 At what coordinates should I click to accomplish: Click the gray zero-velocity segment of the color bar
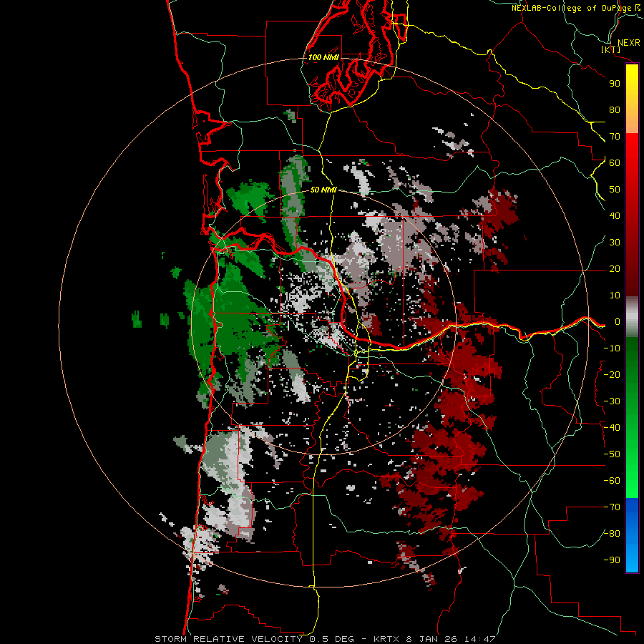[632, 318]
